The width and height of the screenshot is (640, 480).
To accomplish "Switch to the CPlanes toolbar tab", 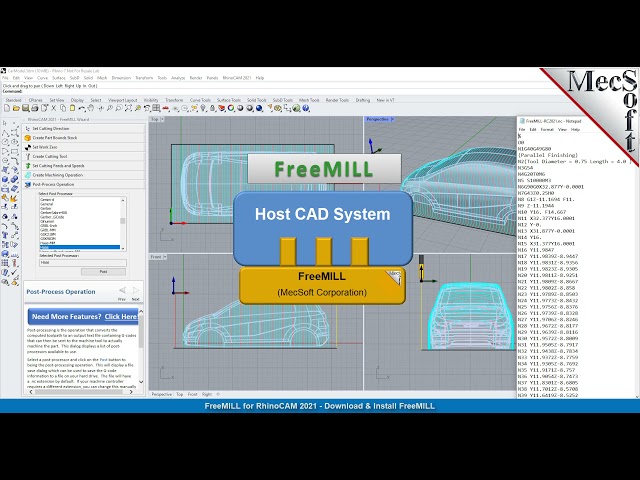I will click(x=36, y=100).
